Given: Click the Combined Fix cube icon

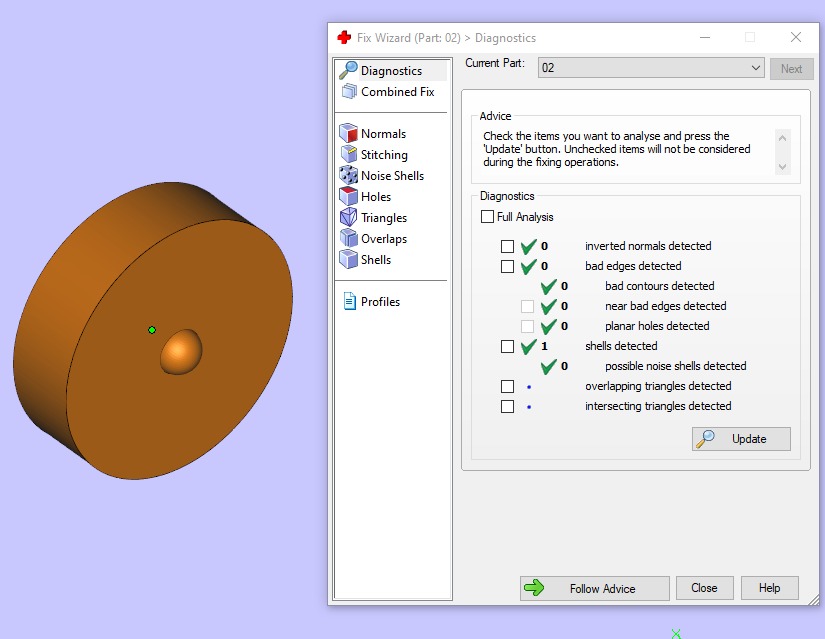Looking at the screenshot, I should click(x=348, y=92).
